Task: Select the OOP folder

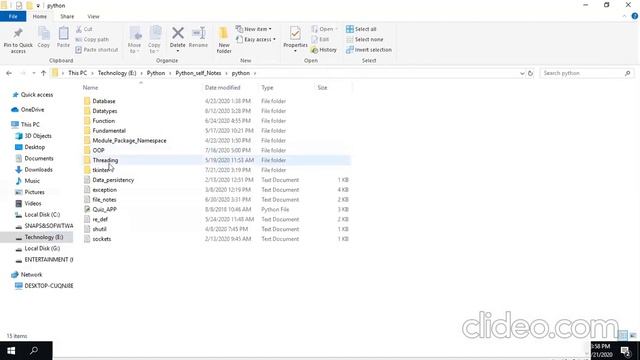Action: (x=98, y=150)
